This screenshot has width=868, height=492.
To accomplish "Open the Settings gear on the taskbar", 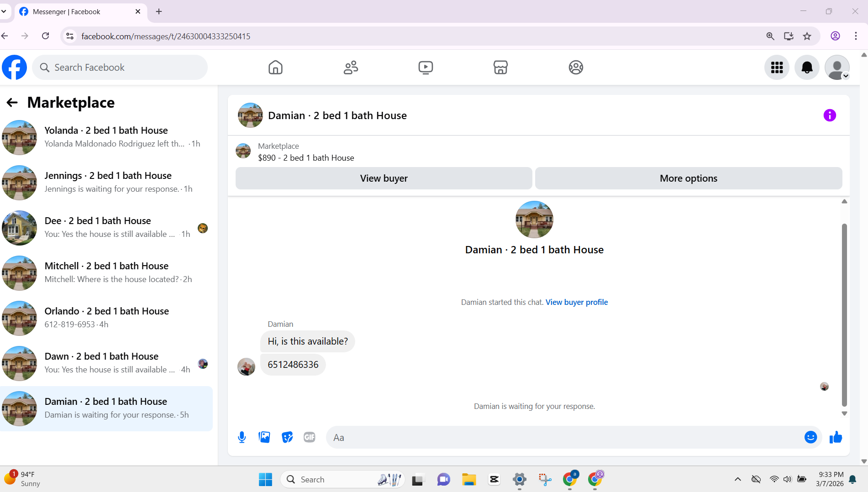I will point(520,480).
